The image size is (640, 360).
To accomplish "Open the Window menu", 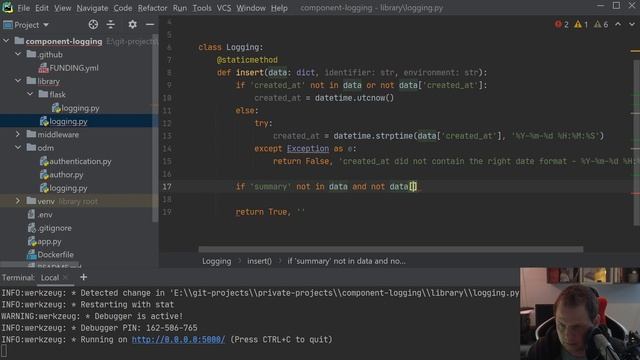I will click(x=251, y=8).
